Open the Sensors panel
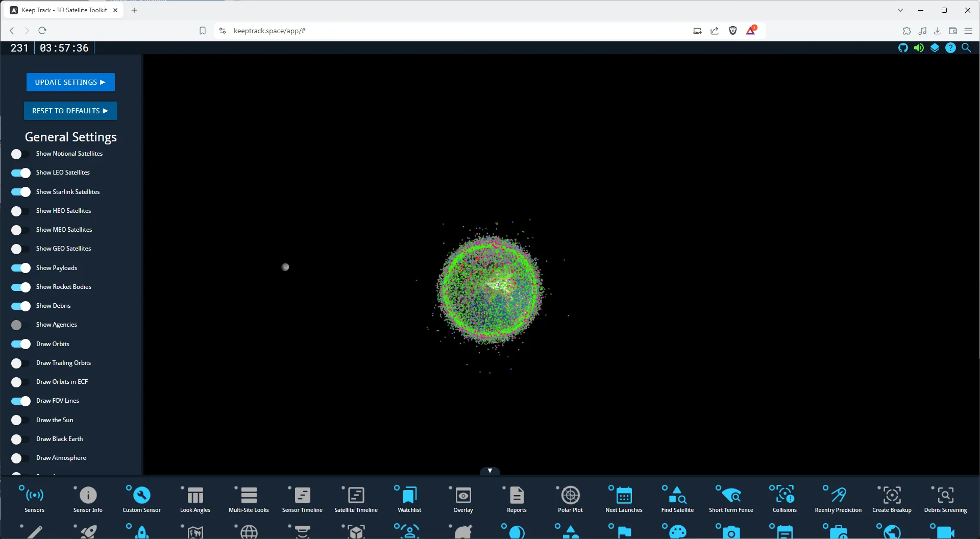The image size is (980, 539). click(33, 499)
